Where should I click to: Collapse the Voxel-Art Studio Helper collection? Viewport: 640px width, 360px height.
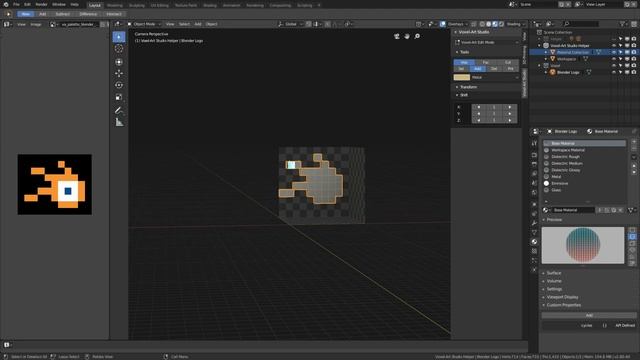pos(540,46)
